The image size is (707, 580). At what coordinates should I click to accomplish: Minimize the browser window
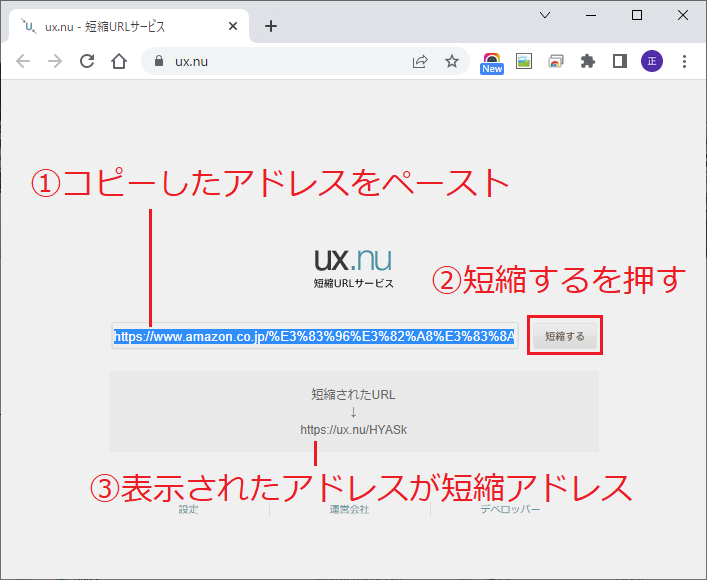pos(591,15)
